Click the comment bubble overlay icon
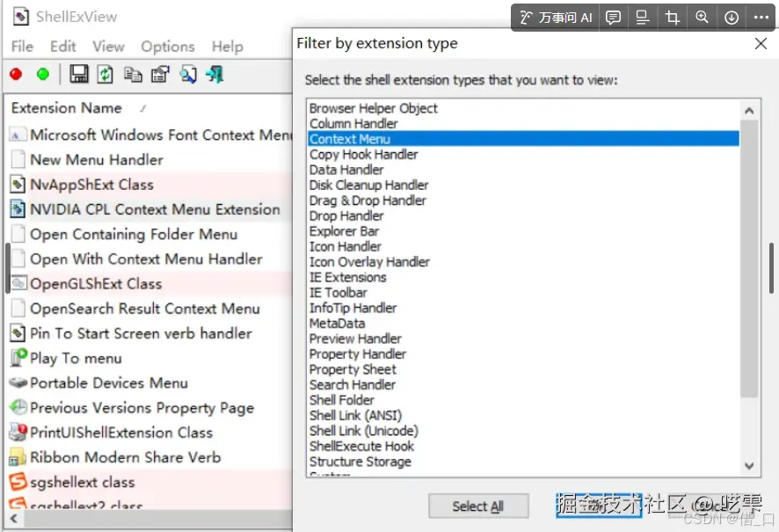The height and width of the screenshot is (532, 779). [x=613, y=18]
